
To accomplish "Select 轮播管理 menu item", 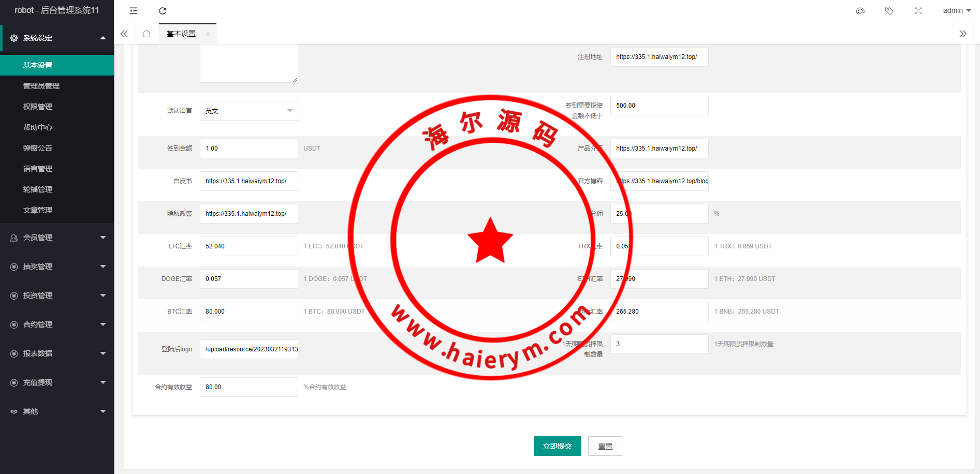I will 38,189.
